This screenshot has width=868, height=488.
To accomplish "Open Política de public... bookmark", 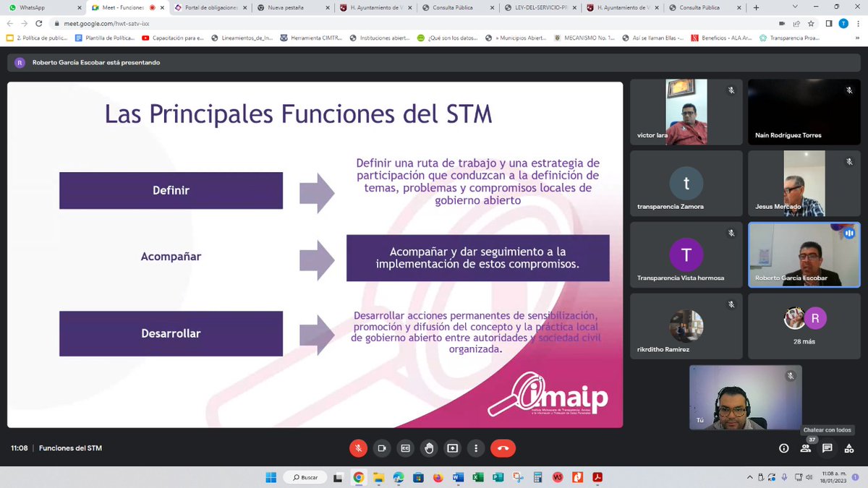I will click(35, 38).
